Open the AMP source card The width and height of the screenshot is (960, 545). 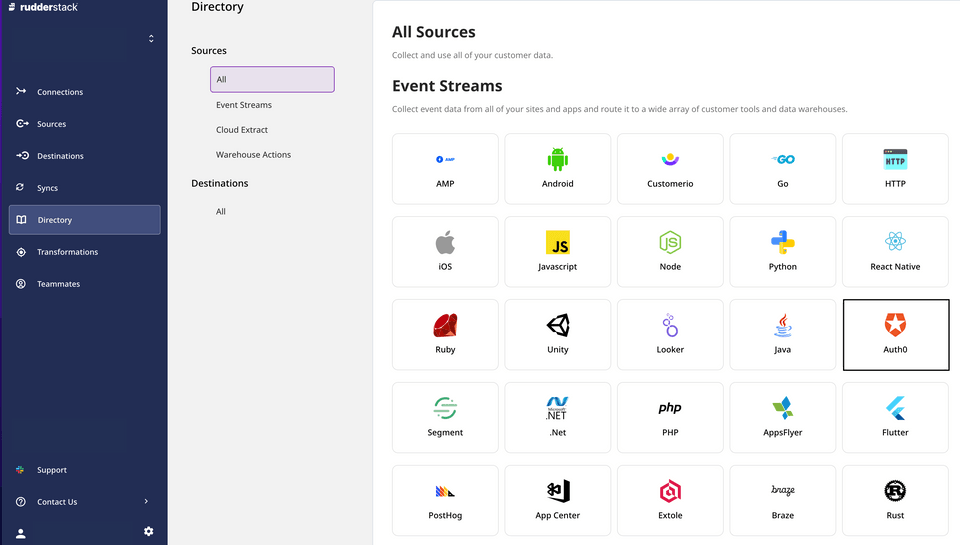point(445,168)
